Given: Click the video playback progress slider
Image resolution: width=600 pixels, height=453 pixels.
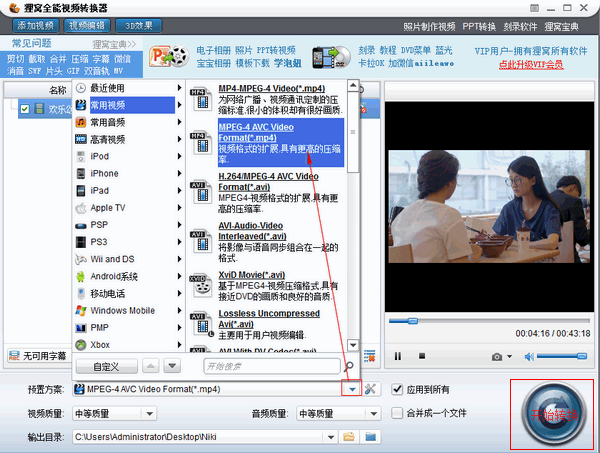Looking at the screenshot, I should (x=489, y=321).
